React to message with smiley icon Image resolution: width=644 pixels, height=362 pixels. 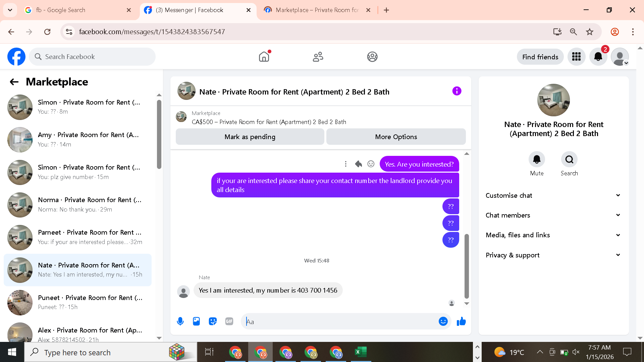tap(371, 164)
